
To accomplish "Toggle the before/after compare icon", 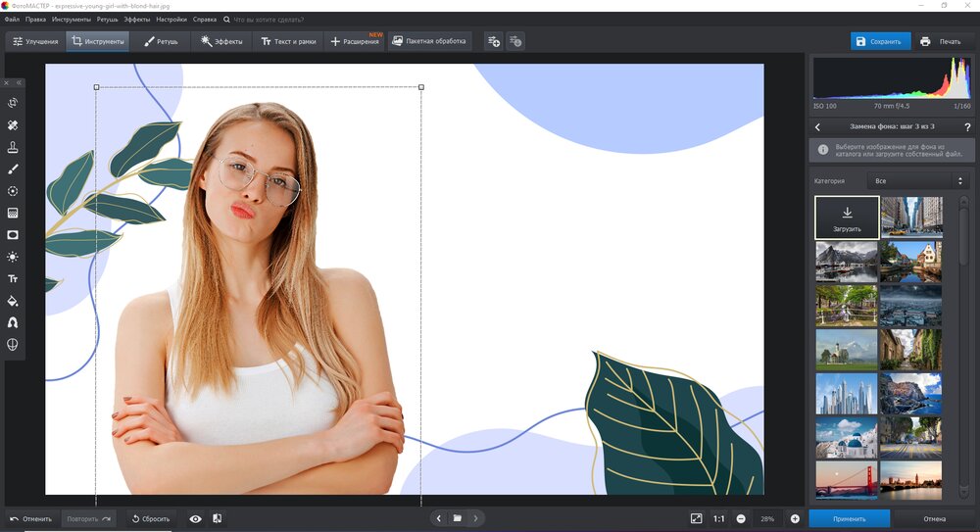I will coord(217,518).
